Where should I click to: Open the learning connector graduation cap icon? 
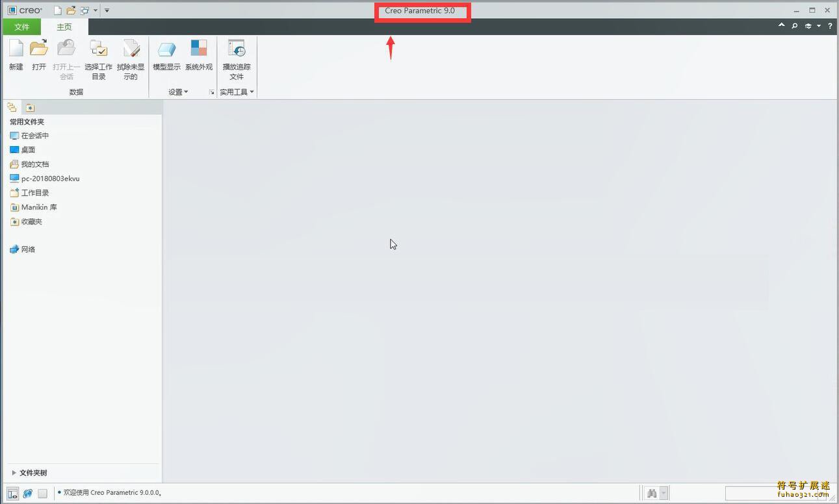click(808, 26)
